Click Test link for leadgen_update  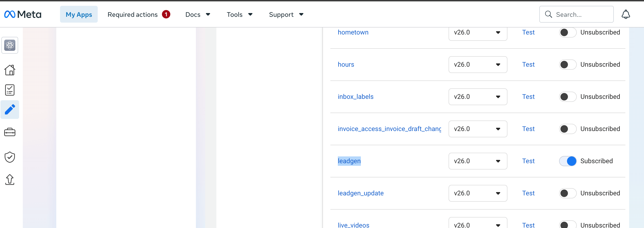click(x=528, y=193)
